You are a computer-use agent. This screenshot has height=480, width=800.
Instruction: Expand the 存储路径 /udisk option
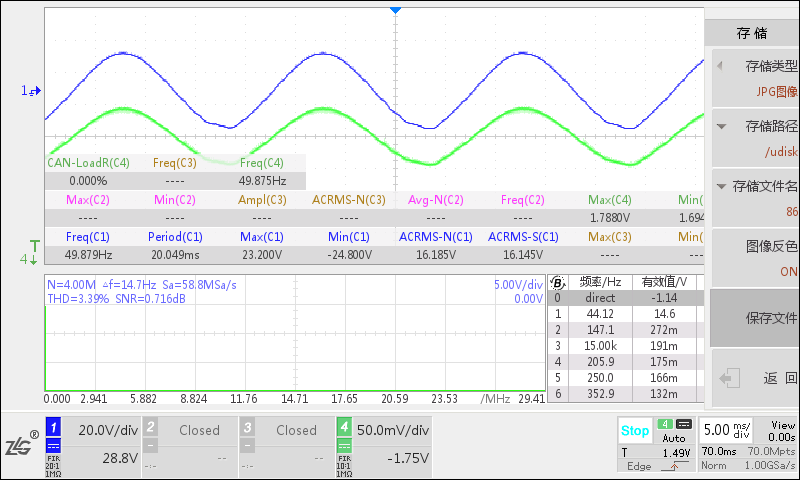coord(755,138)
